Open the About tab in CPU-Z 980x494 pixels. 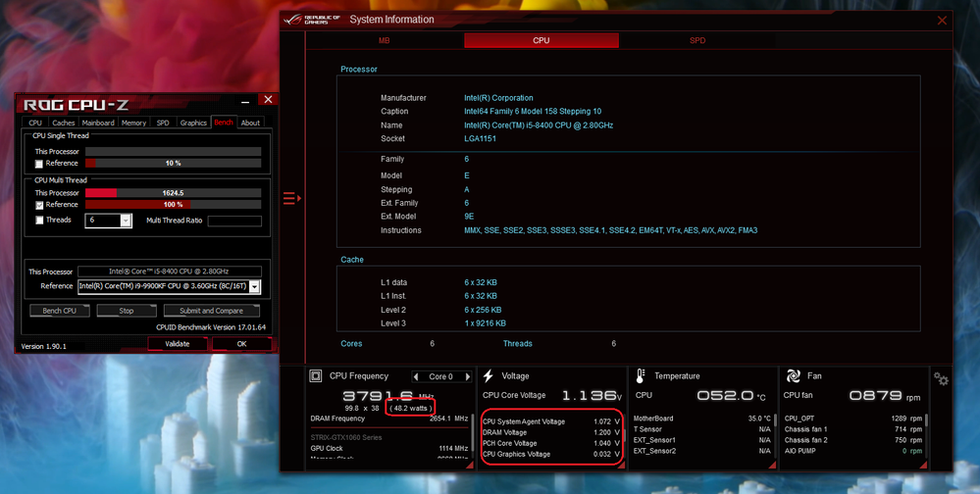tap(250, 123)
